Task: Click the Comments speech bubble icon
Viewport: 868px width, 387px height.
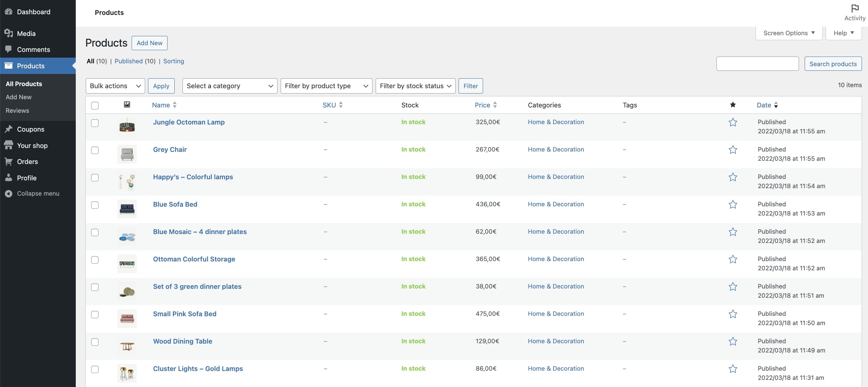Action: click(x=9, y=49)
